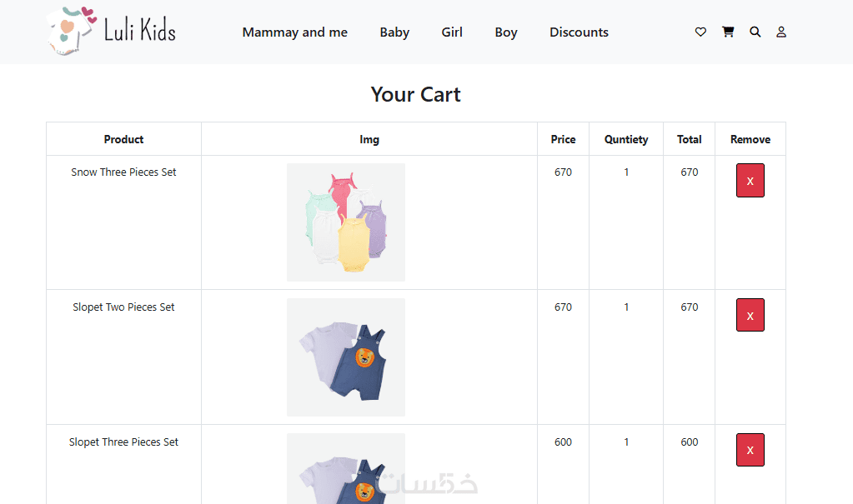Remove Slopet Two Pieces Set from cart
The height and width of the screenshot is (504, 853).
tap(750, 316)
